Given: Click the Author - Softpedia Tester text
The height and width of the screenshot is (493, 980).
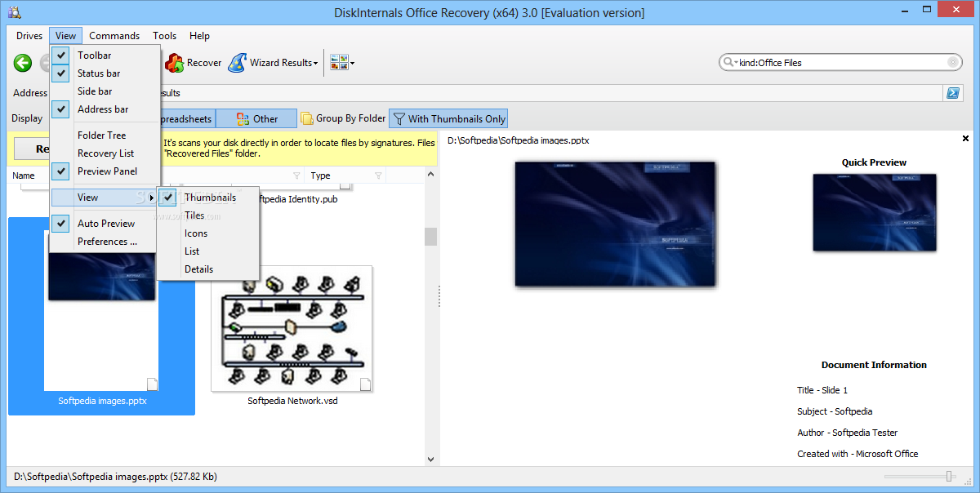Looking at the screenshot, I should 847,433.
